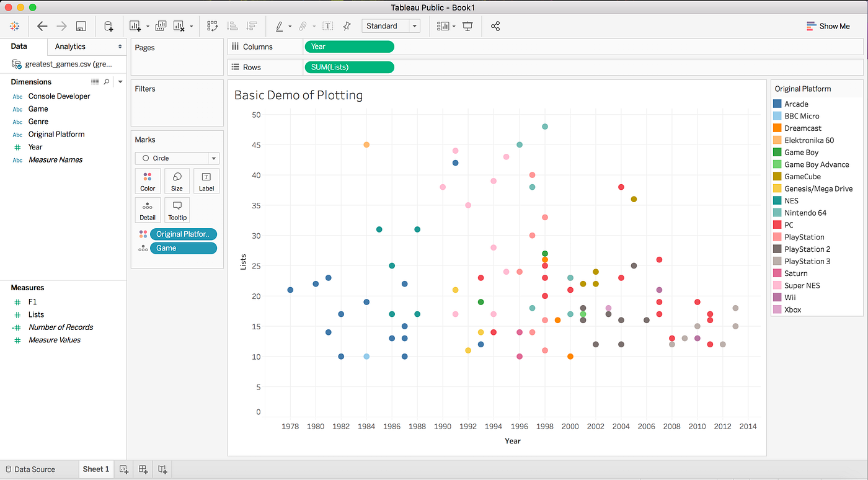Screen dimensions: 868x480
Task: Click the Dreamcast legend color swatch
Action: [x=777, y=128]
